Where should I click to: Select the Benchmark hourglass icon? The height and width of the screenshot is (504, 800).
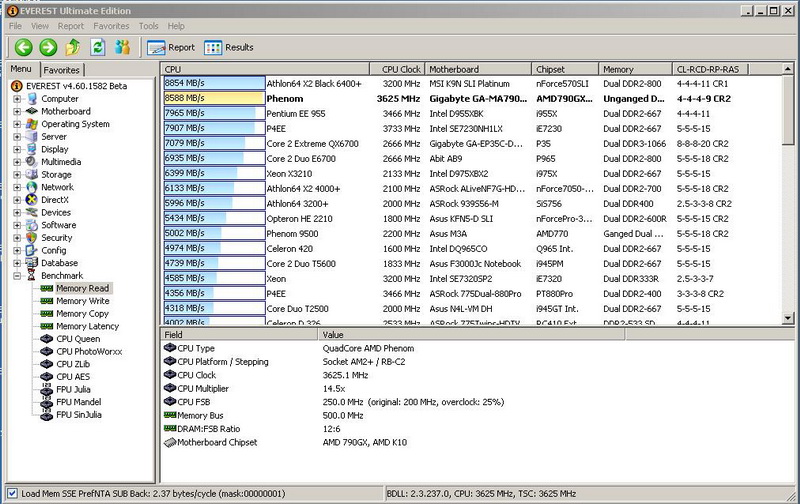[32, 275]
